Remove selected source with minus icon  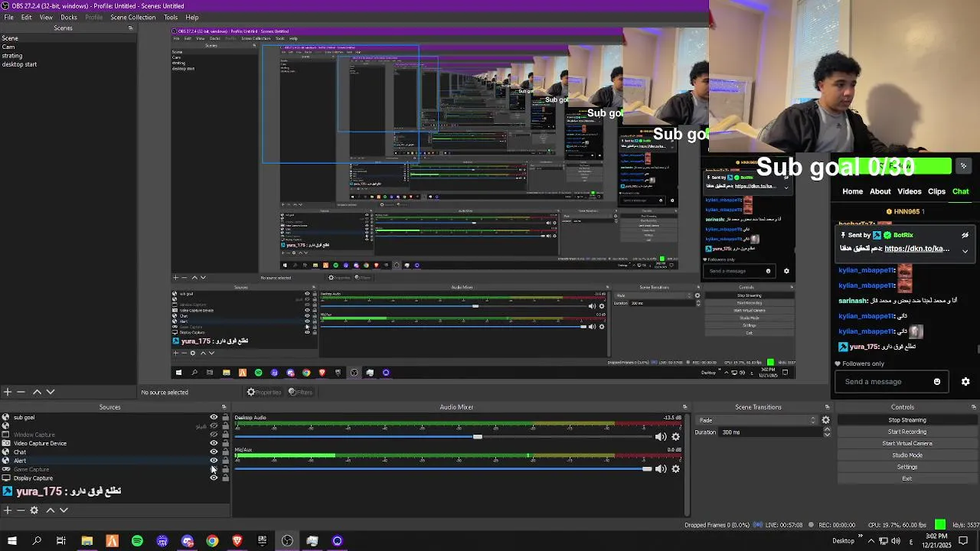[21, 510]
